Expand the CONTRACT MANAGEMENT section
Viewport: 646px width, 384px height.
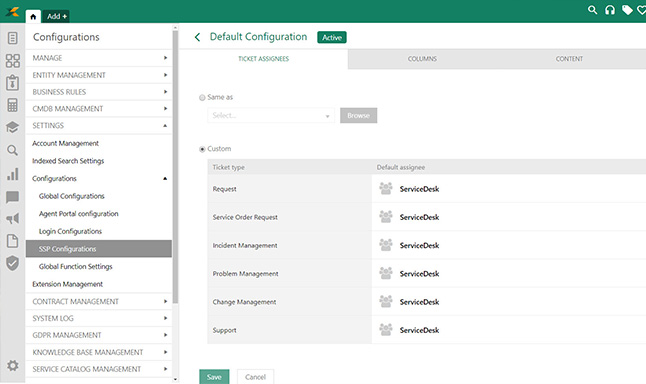(x=98, y=302)
